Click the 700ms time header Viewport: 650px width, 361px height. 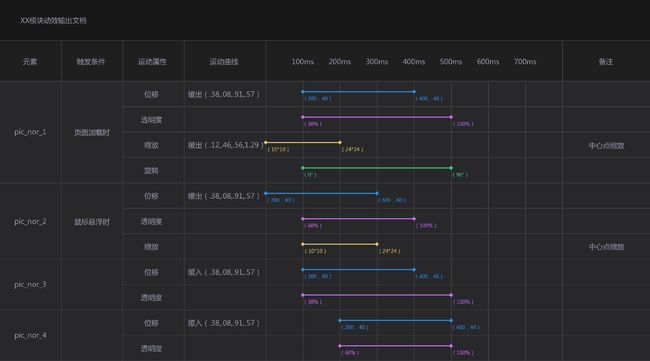coord(525,62)
